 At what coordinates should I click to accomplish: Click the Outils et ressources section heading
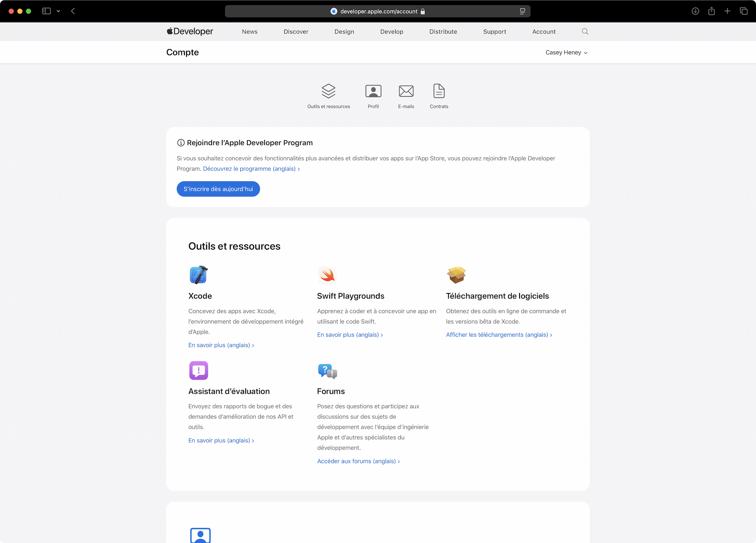pyautogui.click(x=234, y=246)
